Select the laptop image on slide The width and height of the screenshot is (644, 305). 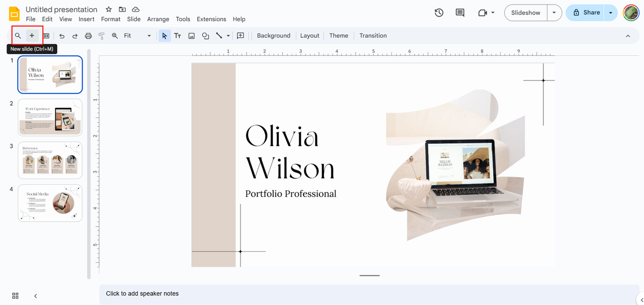455,165
